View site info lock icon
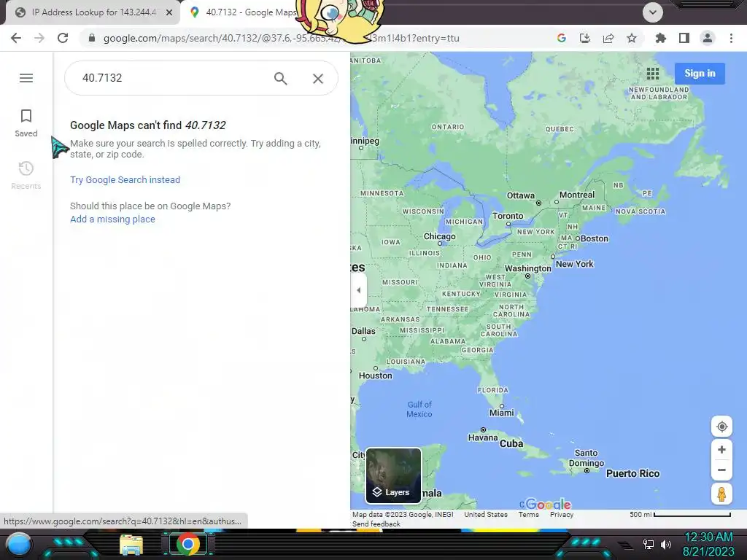The image size is (747, 560). pos(92,38)
